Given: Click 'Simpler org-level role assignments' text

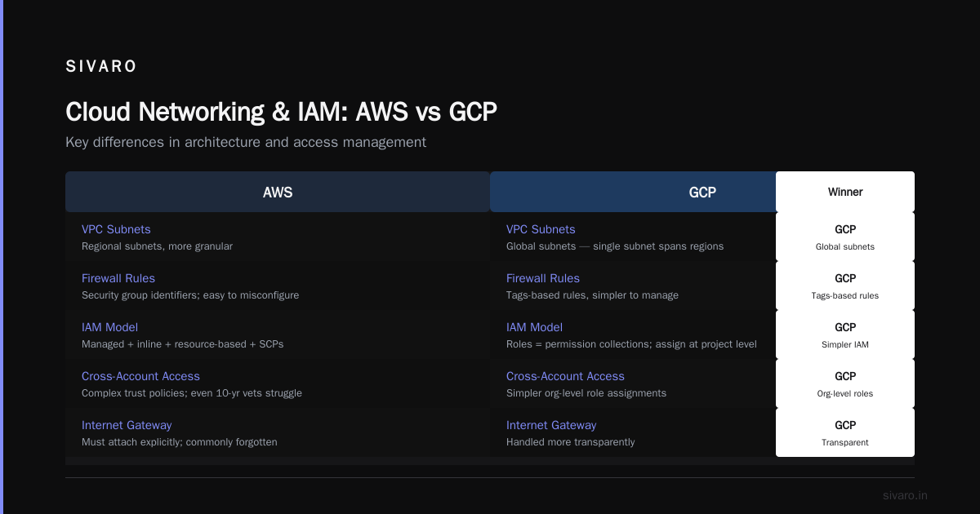Looking at the screenshot, I should click(586, 393).
